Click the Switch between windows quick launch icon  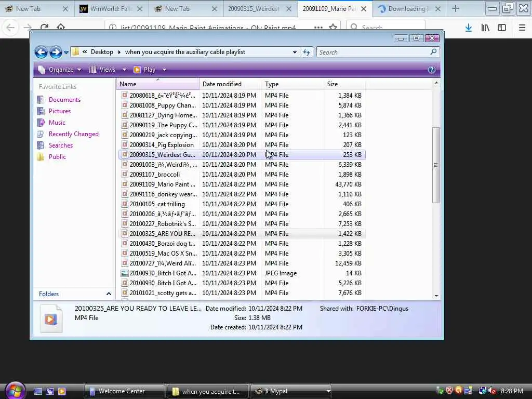[x=49, y=391]
